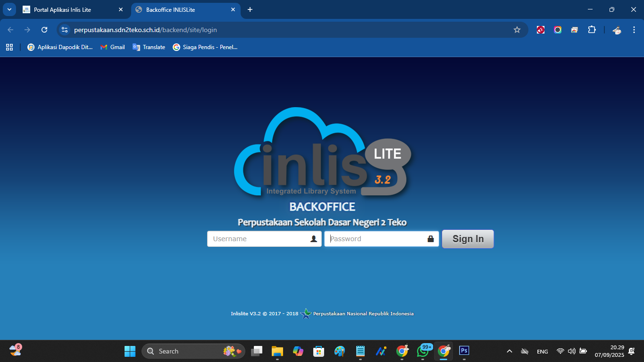This screenshot has height=362, width=644.
Task: Enable the AdBlock extension icon
Action: click(540, 29)
